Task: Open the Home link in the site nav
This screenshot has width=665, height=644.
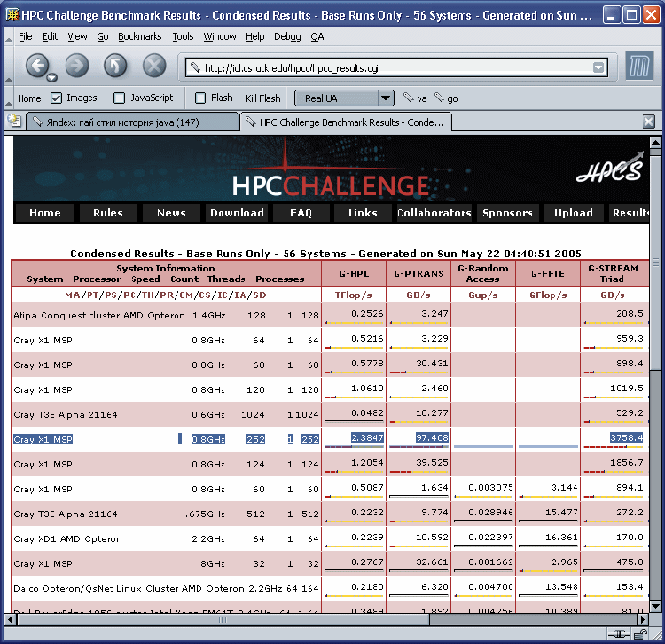Action: pyautogui.click(x=45, y=213)
